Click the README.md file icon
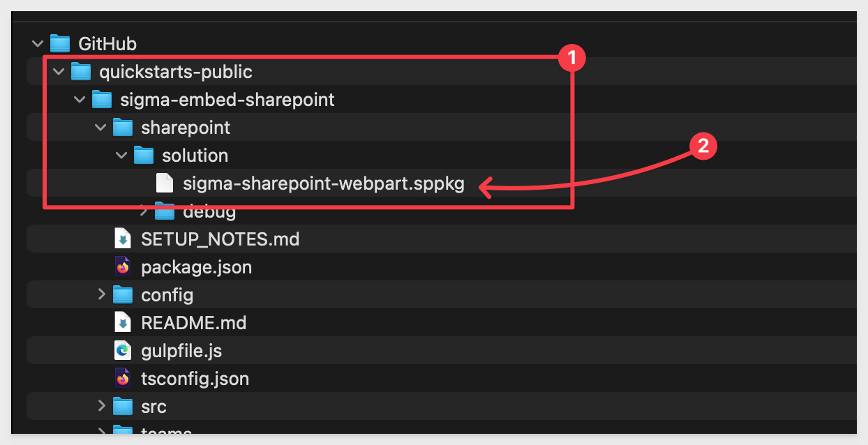 pyautogui.click(x=123, y=323)
